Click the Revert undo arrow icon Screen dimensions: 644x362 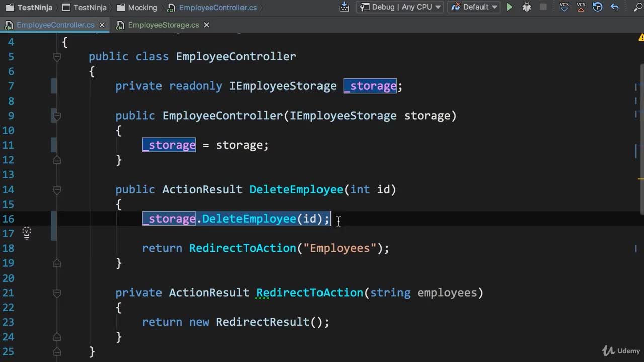pos(614,7)
